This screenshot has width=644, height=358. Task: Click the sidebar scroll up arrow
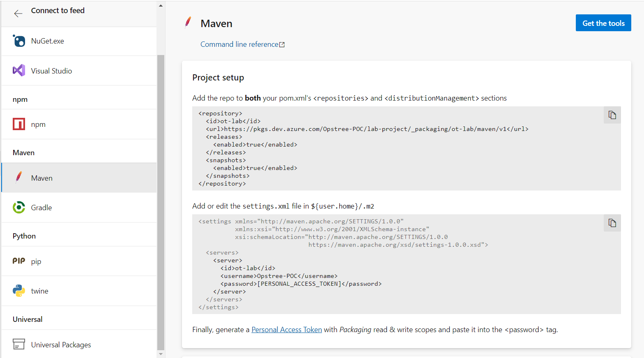(161, 5)
